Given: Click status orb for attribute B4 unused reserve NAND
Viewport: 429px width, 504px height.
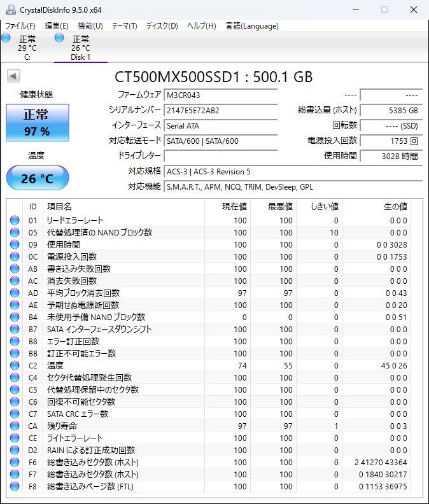Looking at the screenshot, I should pos(15,318).
